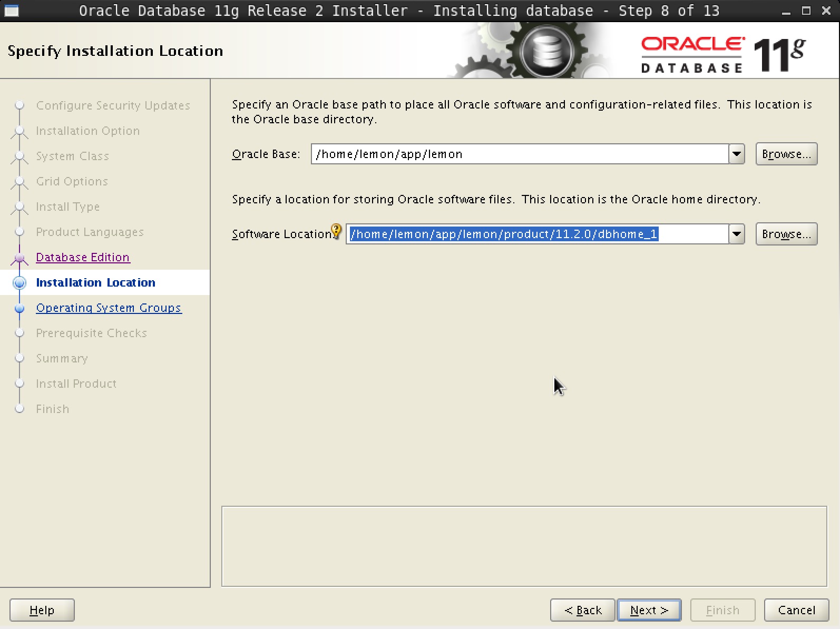This screenshot has width=840, height=629.
Task: Click the Installation Location step bullet
Action: [x=19, y=283]
